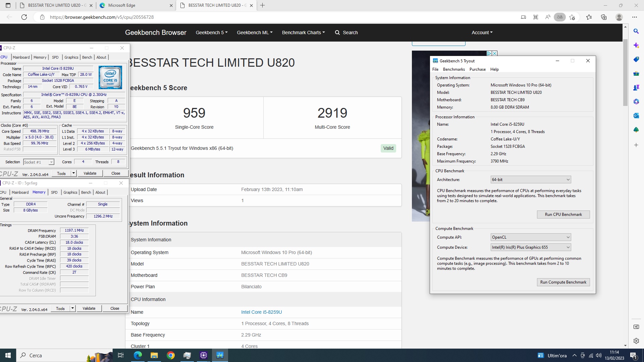
Task: Click the single-core score 959
Action: (x=194, y=113)
